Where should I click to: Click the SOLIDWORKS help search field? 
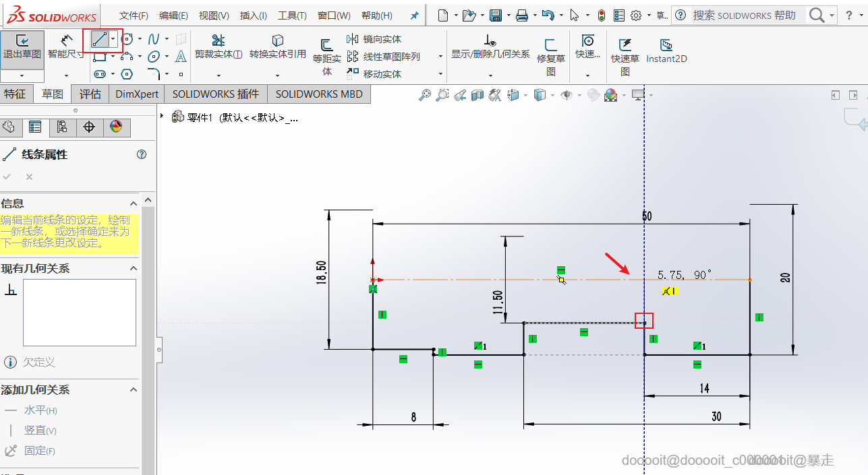744,15
